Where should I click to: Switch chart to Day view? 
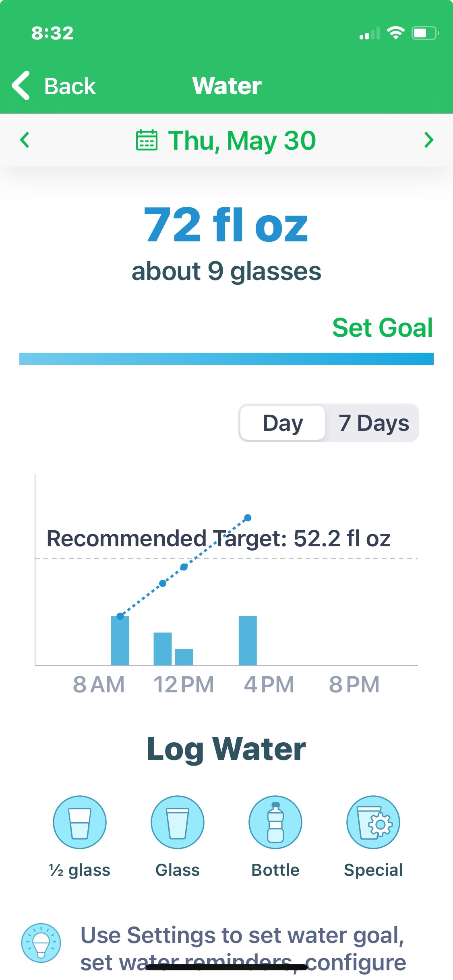click(283, 423)
